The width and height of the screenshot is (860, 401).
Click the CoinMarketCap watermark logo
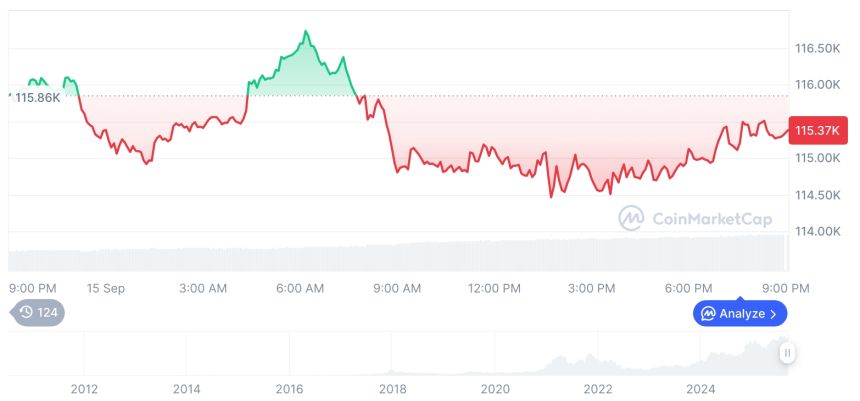(631, 217)
